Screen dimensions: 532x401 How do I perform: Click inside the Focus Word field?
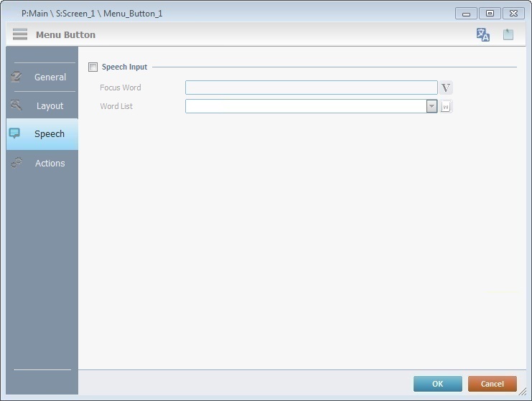point(311,88)
